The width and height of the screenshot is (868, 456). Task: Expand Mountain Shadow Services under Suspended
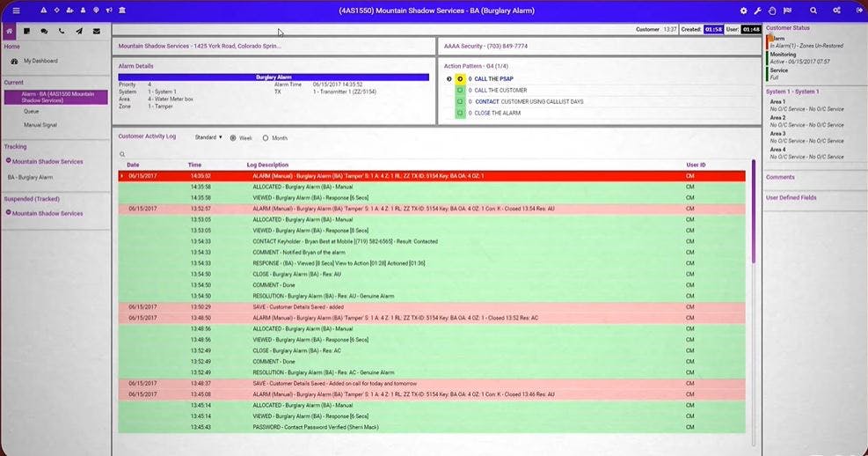(x=8, y=213)
